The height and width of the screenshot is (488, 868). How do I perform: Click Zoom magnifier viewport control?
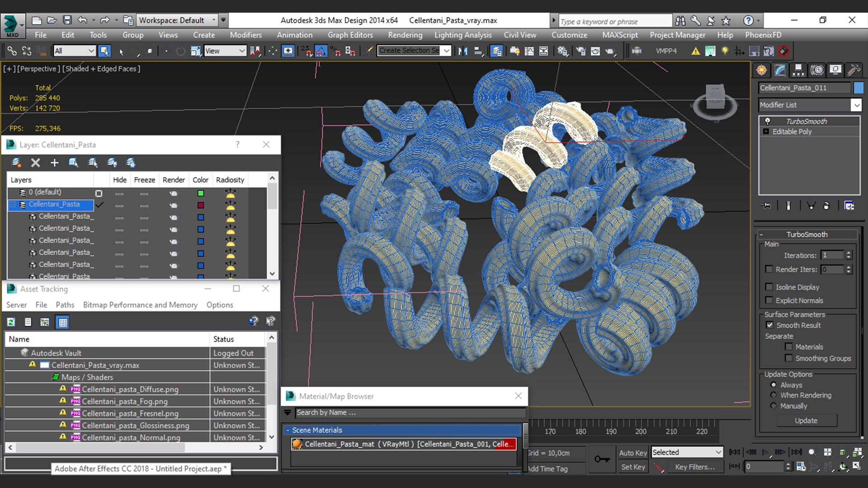[x=812, y=452]
